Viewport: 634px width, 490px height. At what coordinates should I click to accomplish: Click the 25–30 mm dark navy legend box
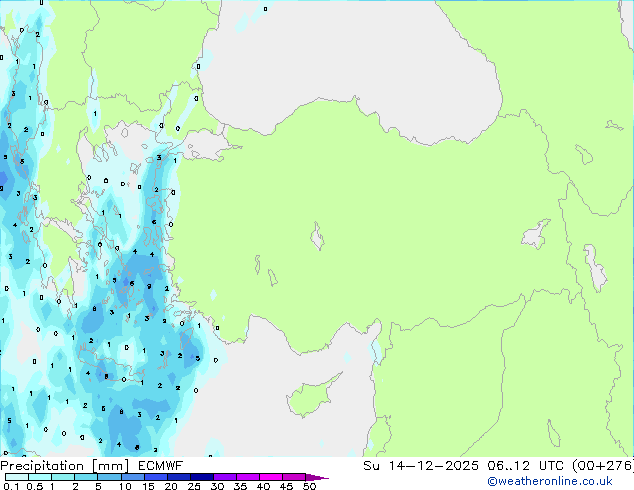click(201, 477)
